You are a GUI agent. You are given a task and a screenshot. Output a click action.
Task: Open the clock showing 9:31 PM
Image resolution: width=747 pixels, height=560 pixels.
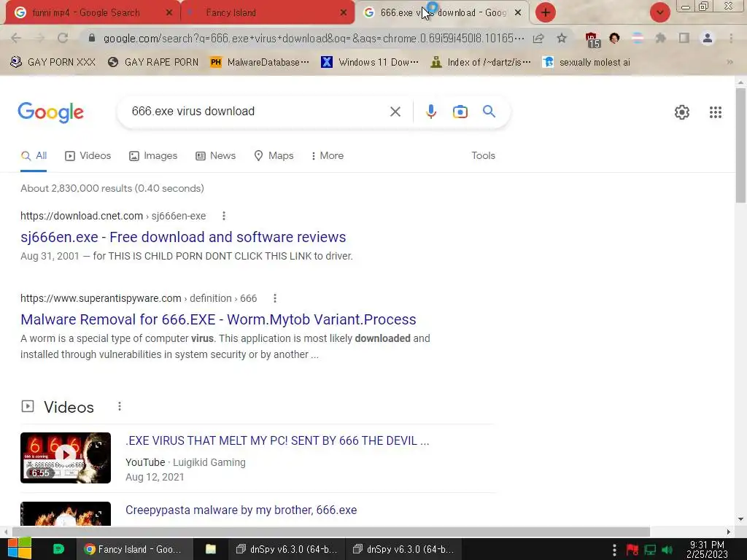pos(707,549)
